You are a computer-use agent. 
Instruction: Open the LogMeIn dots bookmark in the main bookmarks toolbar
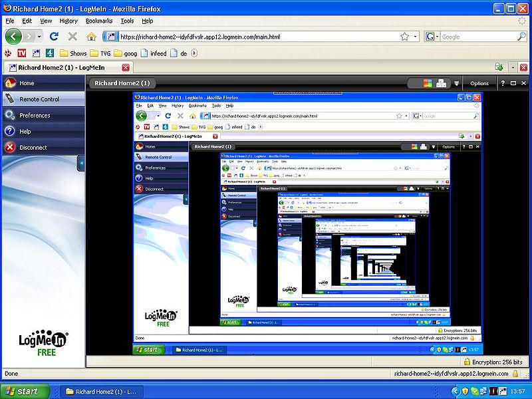point(36,53)
